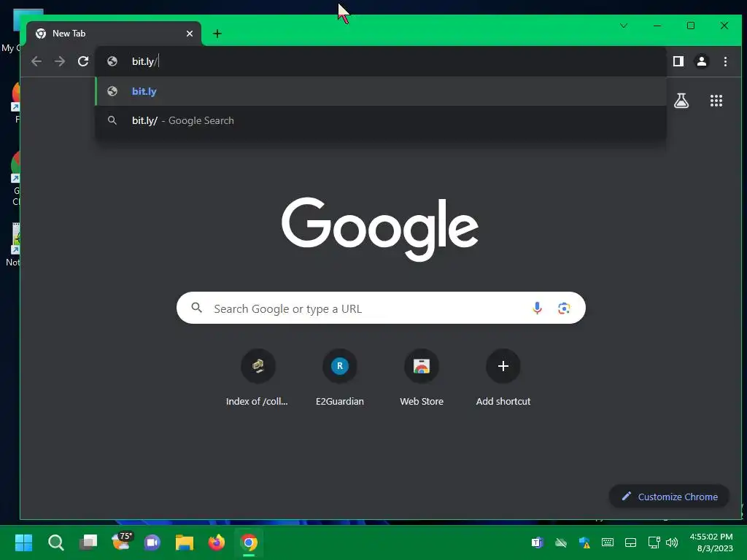Choose bit.ly/ Google Search suggestion
The width and height of the screenshot is (747, 560).
click(381, 120)
